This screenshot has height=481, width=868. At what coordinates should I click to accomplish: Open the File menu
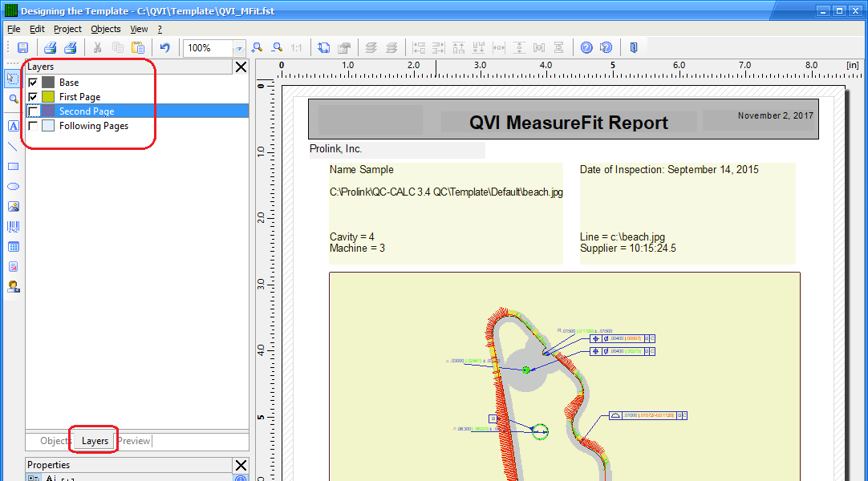[14, 29]
